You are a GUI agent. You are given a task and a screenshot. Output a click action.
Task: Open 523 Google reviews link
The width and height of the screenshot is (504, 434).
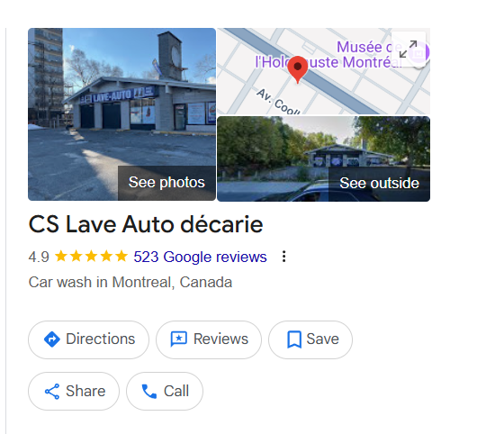click(200, 257)
